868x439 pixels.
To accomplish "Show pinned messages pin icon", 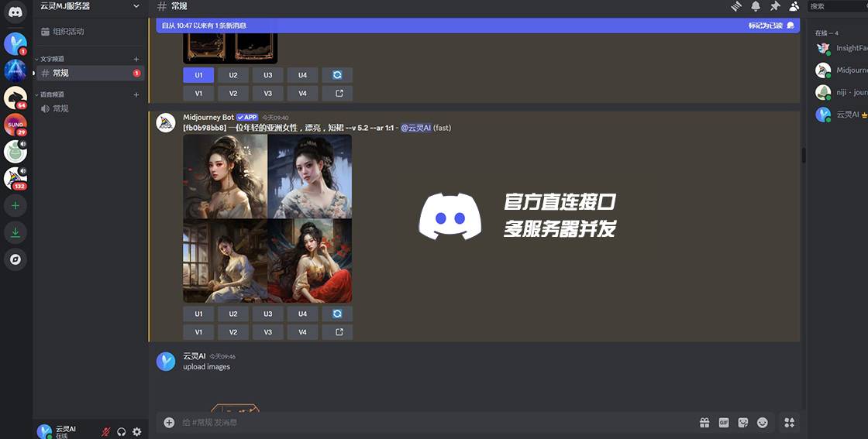I will coord(775,6).
